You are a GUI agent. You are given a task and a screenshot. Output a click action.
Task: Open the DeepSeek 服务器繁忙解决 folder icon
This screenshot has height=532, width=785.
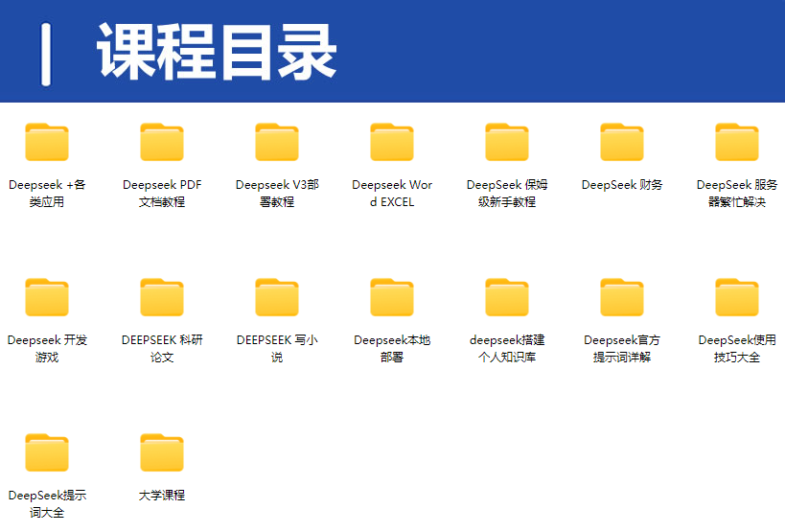click(737, 142)
